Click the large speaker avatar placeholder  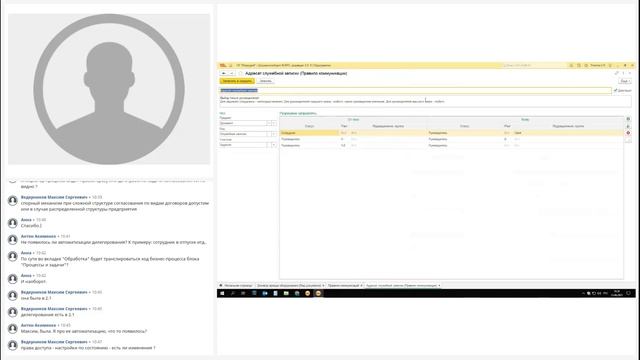click(x=109, y=89)
